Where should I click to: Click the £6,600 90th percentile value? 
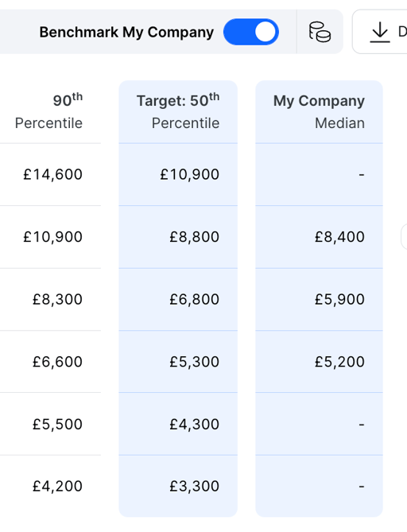[57, 362]
